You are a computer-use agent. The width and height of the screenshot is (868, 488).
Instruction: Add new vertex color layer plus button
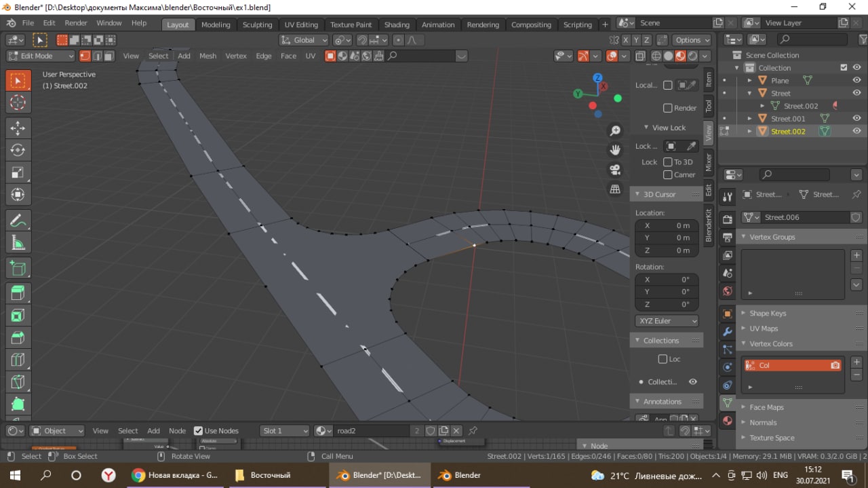point(856,362)
